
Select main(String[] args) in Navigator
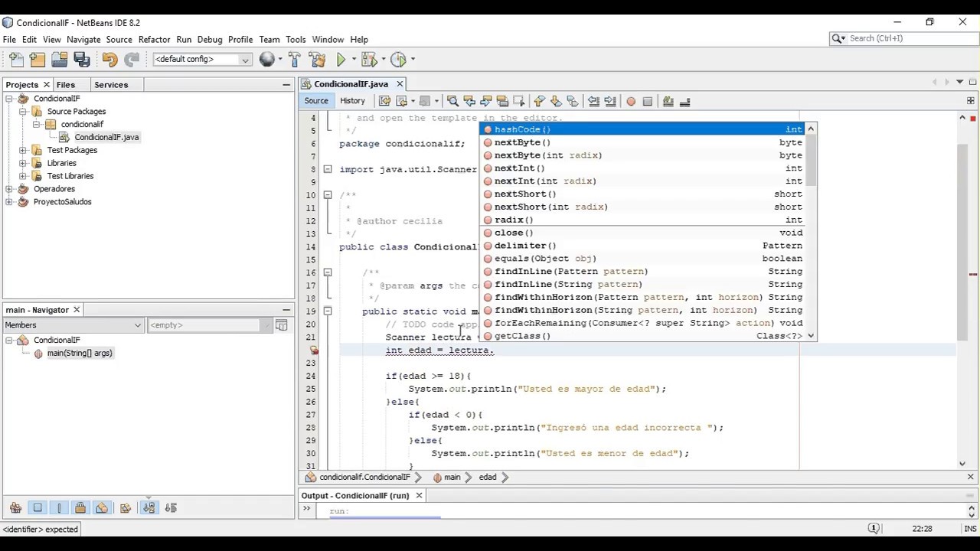tap(80, 353)
